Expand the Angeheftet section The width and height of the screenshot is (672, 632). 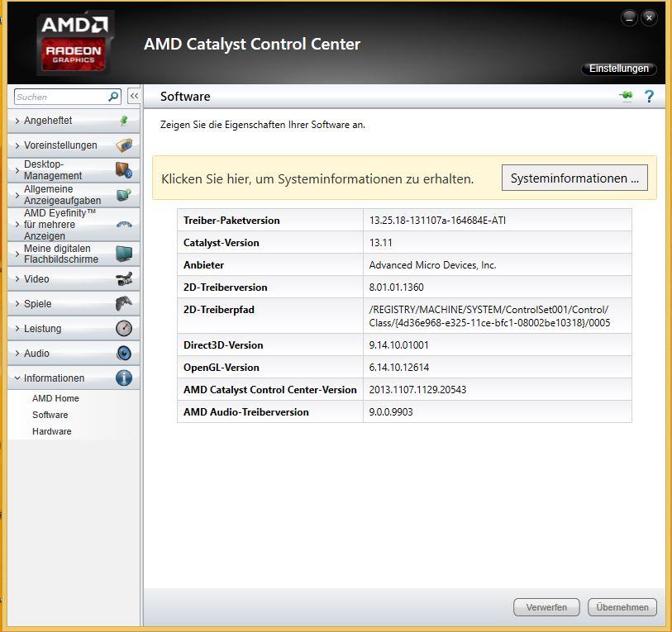click(74, 121)
